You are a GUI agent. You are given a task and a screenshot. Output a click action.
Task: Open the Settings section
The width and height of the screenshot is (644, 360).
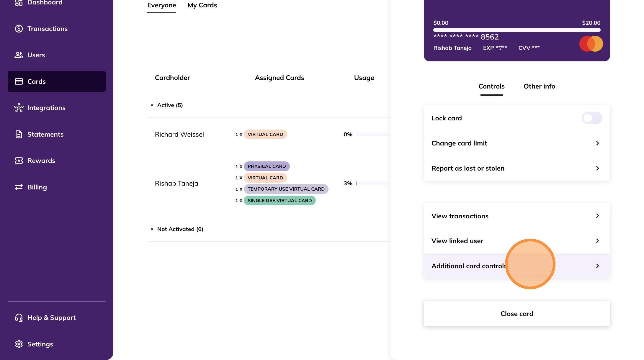(x=40, y=344)
